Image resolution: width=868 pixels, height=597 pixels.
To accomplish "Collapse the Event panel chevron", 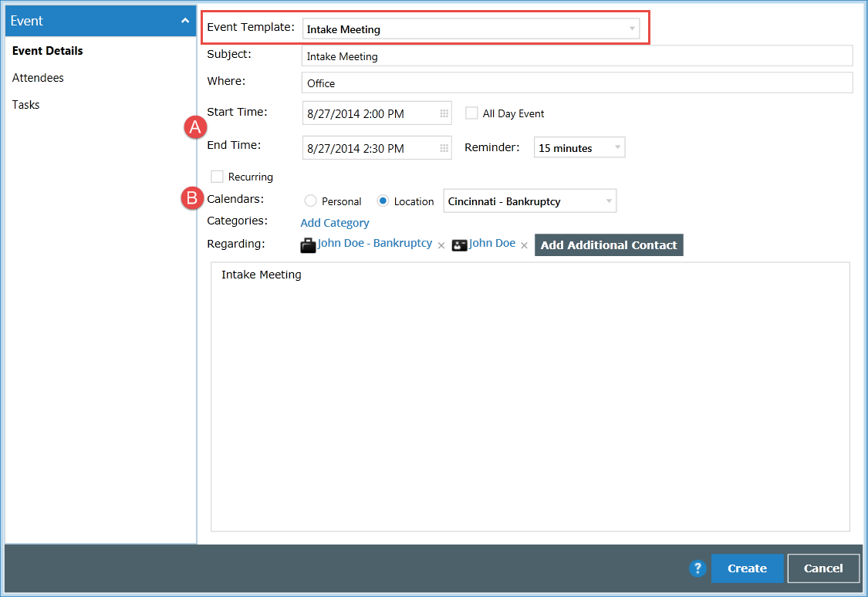I will pyautogui.click(x=184, y=21).
